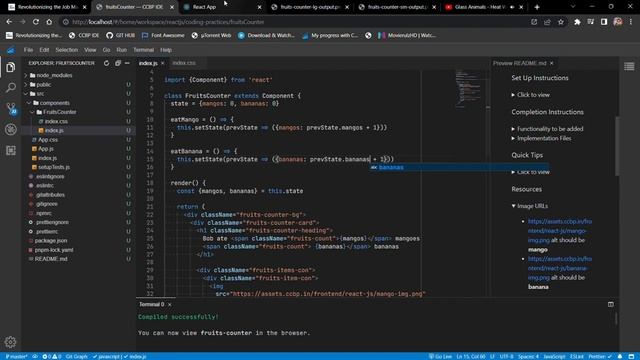Open the mango image URL link
Viewport: 640px width, 360px height.
[560, 231]
